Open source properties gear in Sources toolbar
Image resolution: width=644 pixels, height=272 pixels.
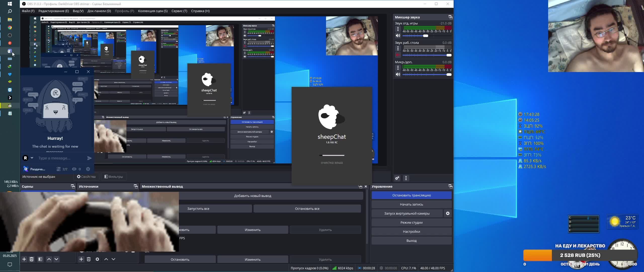pos(97,259)
